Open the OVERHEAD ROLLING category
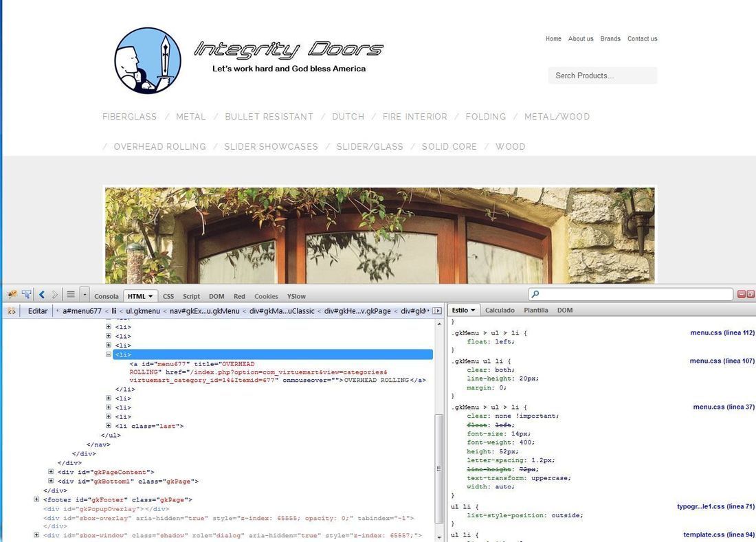This screenshot has height=542, width=756. [159, 146]
